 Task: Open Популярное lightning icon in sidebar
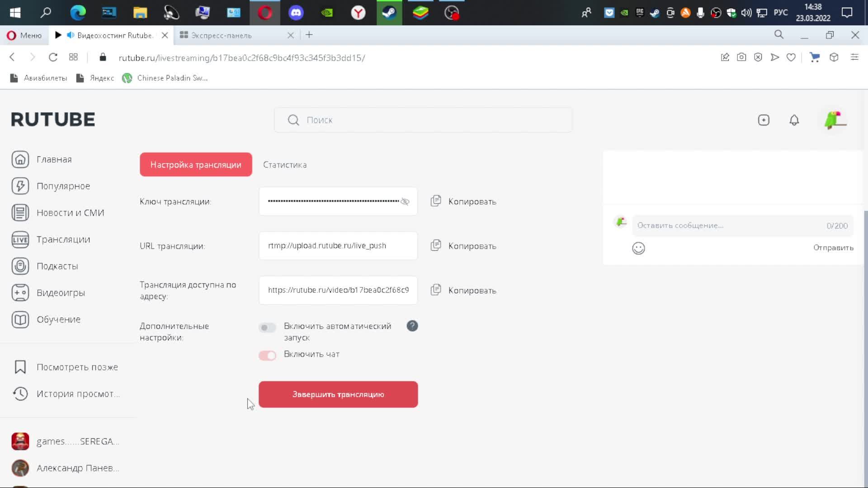click(20, 186)
